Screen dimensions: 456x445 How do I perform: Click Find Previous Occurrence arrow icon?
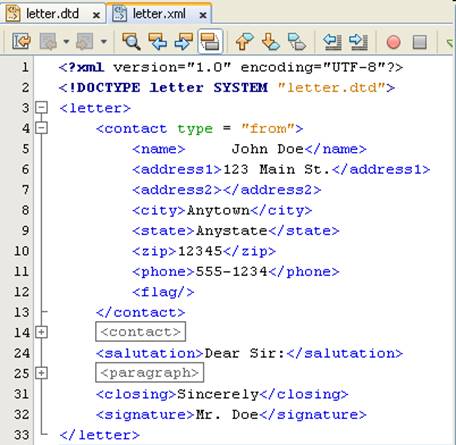point(157,42)
